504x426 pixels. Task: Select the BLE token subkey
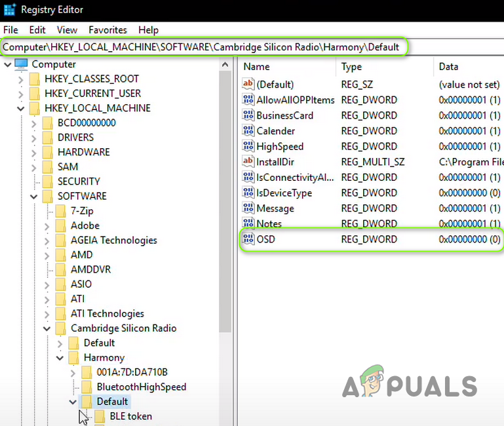pyautogui.click(x=130, y=416)
